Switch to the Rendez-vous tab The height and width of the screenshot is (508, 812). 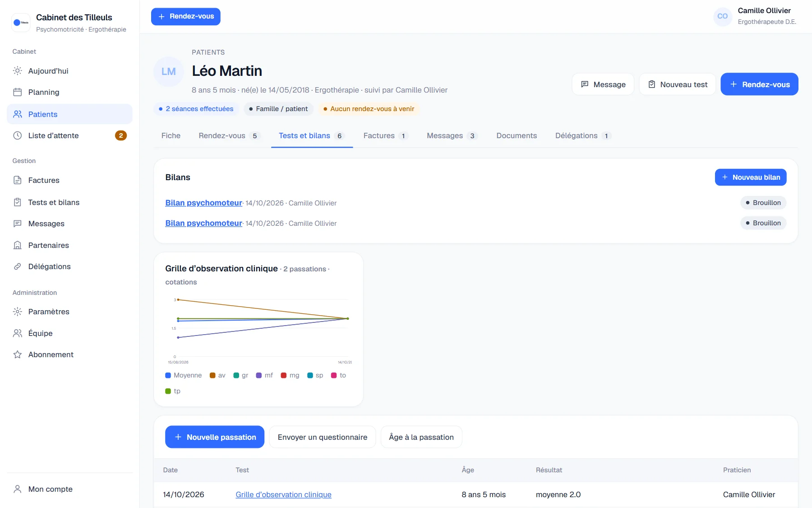229,135
